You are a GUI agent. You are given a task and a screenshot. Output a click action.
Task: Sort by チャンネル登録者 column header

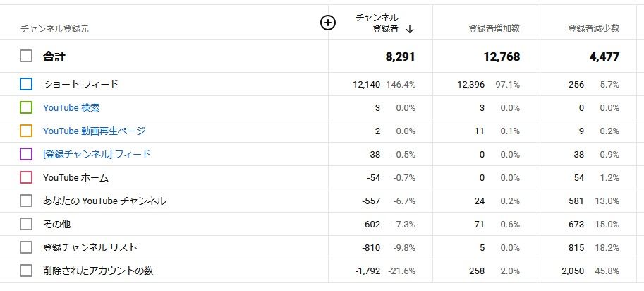point(377,23)
